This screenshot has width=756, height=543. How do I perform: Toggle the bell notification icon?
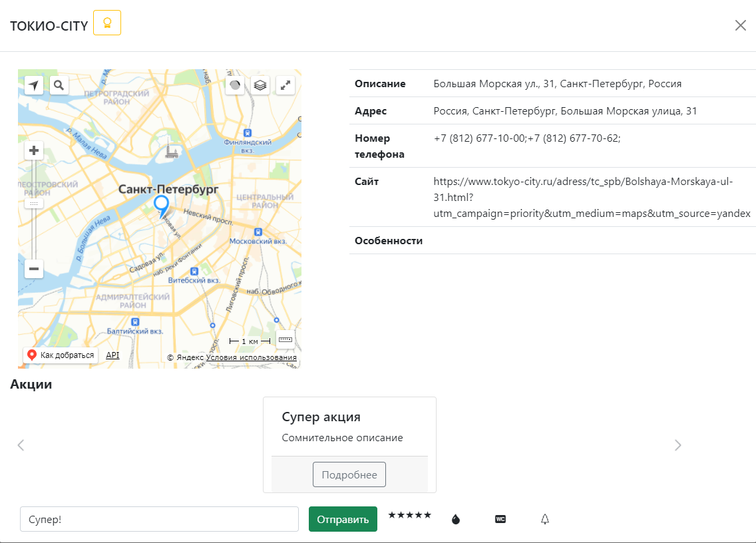coord(545,519)
